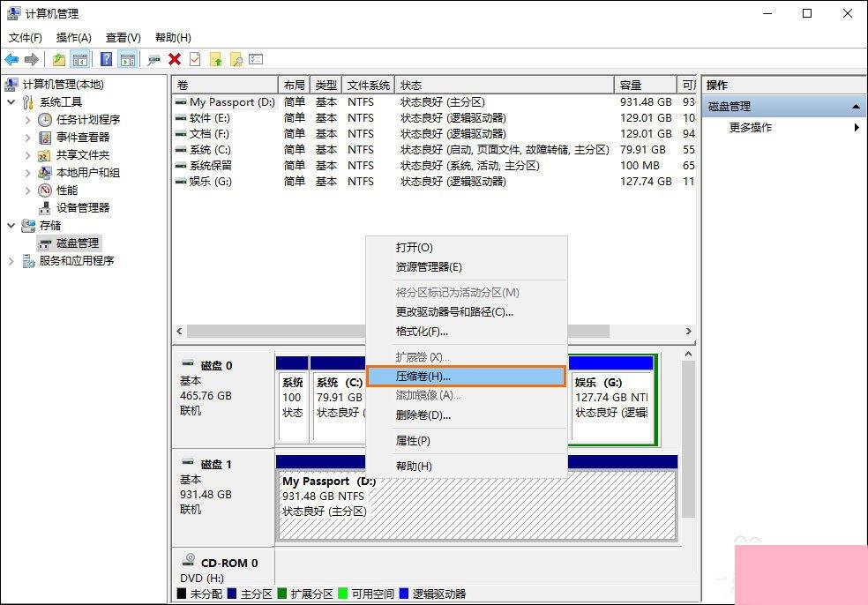Toggle the show/hide action pane icon
Screen dimensions: 868x605
128,59
